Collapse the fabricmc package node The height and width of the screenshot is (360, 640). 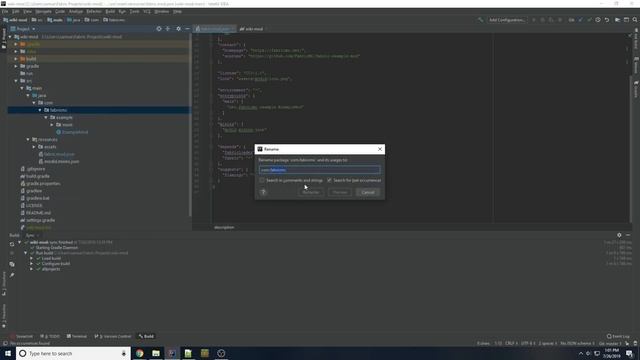click(x=40, y=110)
